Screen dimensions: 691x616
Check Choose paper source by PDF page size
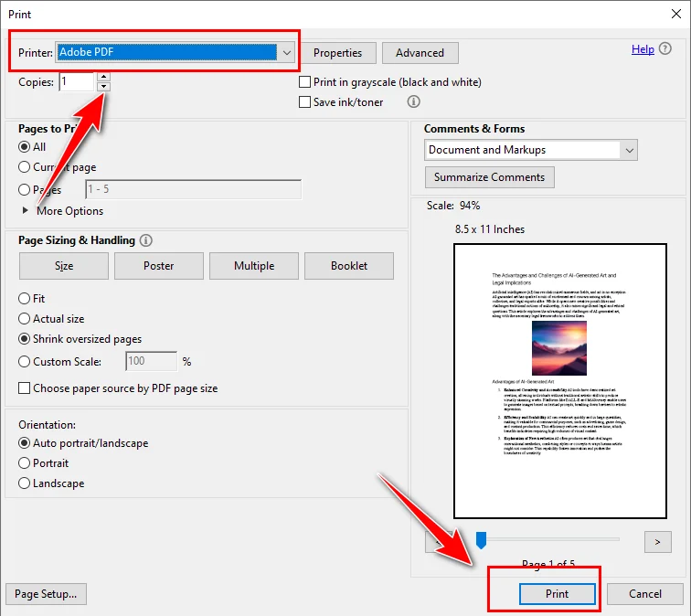click(x=25, y=388)
